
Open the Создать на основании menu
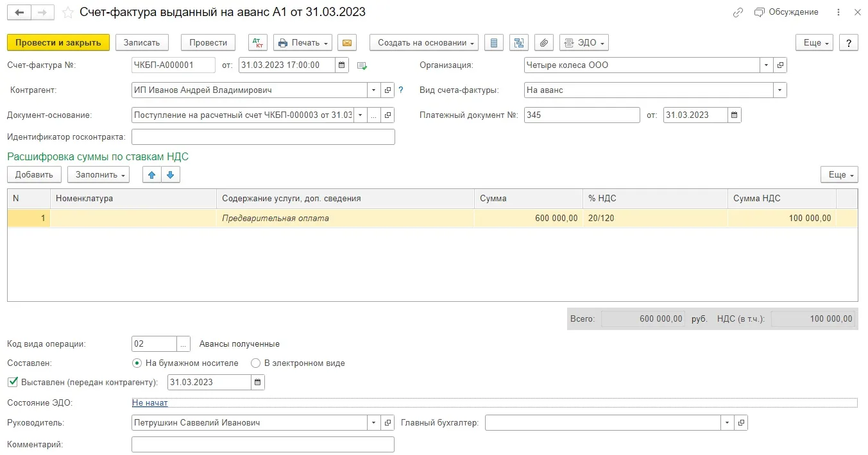coord(423,43)
